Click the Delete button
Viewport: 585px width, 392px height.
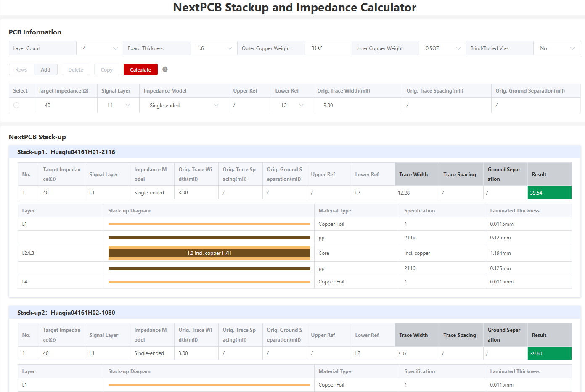76,70
